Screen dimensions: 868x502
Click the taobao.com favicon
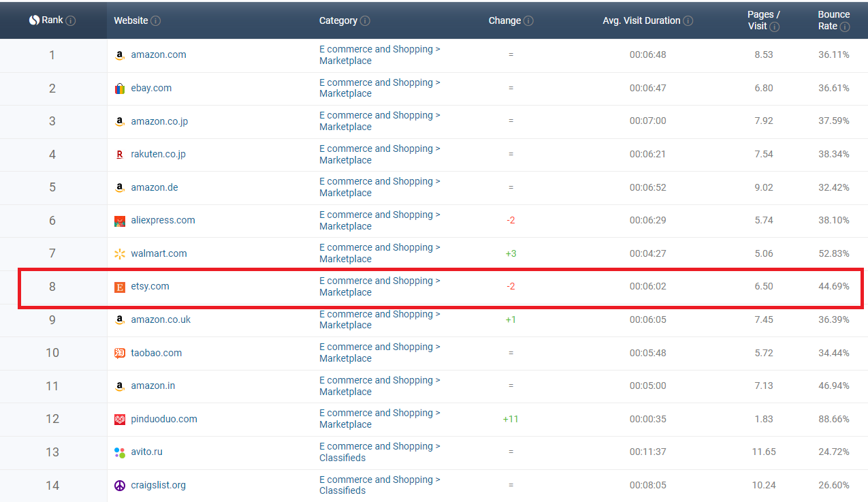click(120, 353)
